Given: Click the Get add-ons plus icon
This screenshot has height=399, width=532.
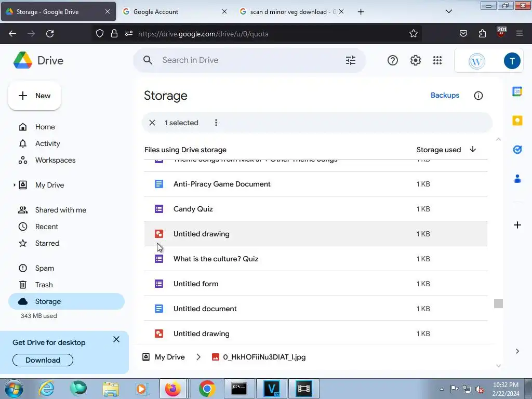Looking at the screenshot, I should pyautogui.click(x=517, y=225).
